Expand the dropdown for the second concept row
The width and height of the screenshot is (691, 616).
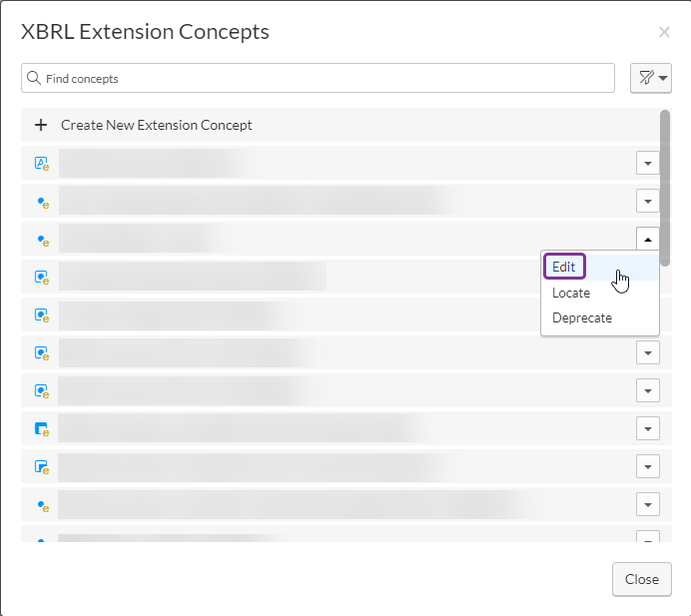coord(647,202)
